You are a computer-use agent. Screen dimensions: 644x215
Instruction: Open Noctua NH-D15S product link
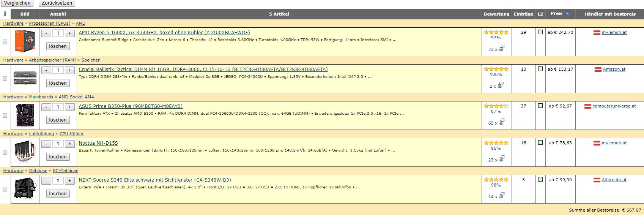coord(98,143)
